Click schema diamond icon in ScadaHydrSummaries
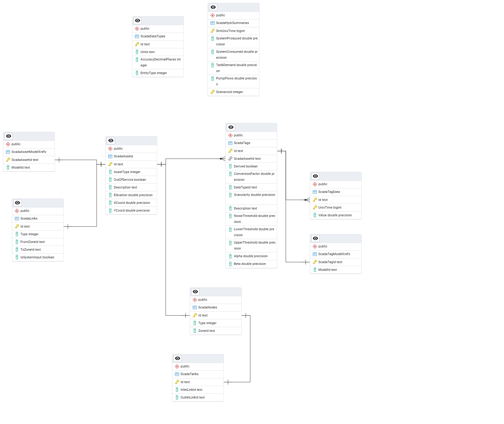This screenshot has height=424, width=504. pos(213,15)
